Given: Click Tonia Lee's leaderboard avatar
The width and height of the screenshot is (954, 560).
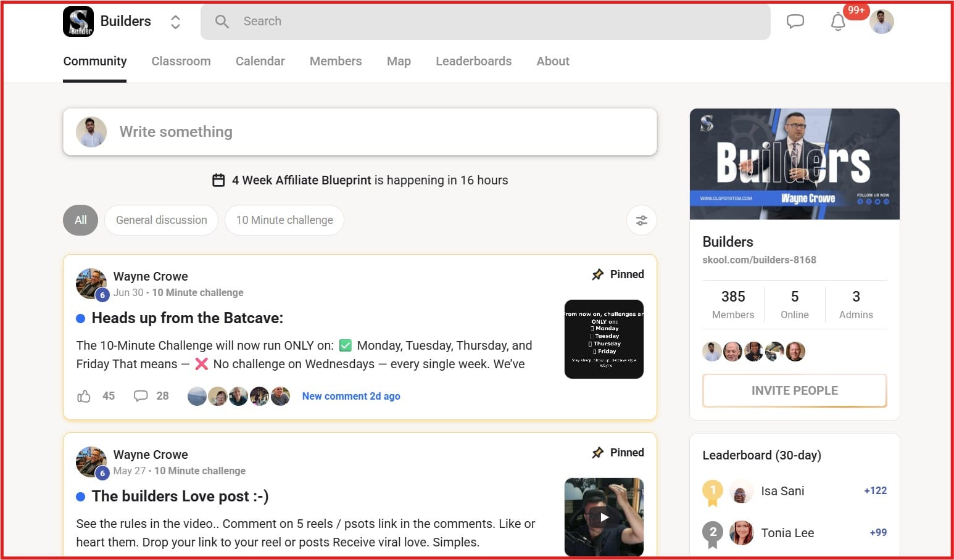Looking at the screenshot, I should tap(741, 533).
